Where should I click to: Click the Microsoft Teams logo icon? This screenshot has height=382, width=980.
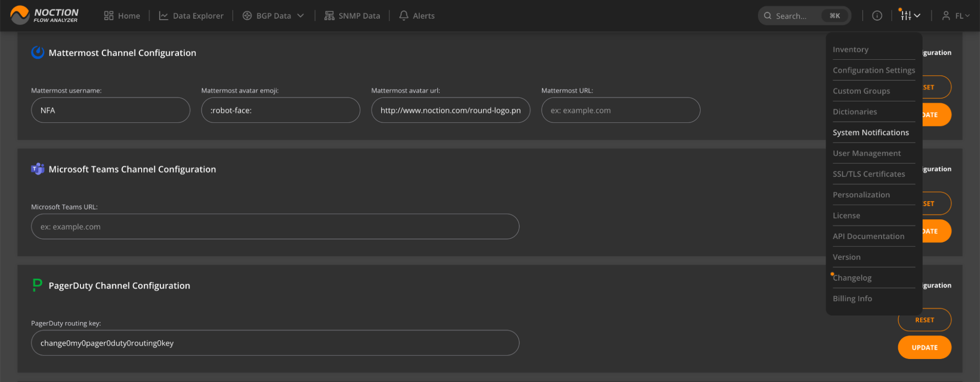(x=38, y=169)
